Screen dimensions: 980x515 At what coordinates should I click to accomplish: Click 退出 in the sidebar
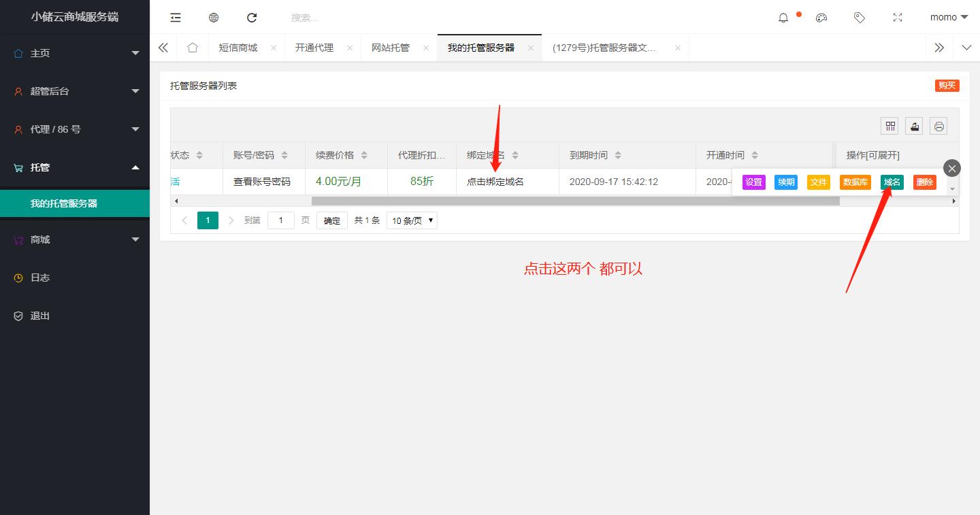pyautogui.click(x=75, y=316)
